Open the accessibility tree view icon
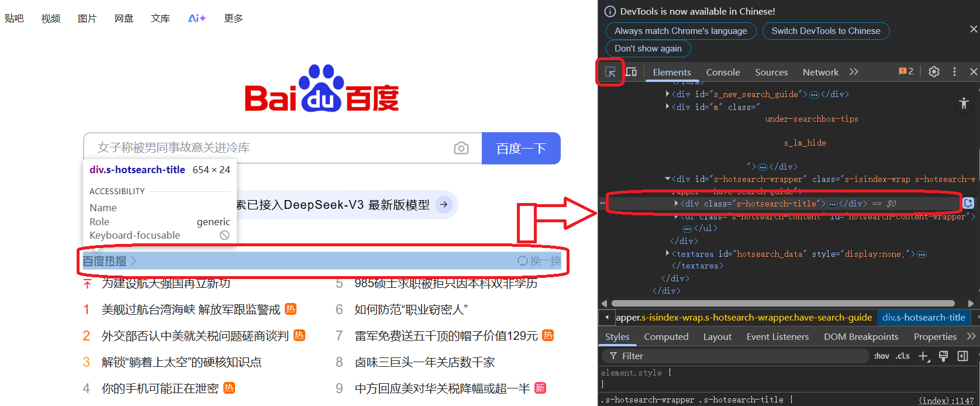The height and width of the screenshot is (406, 980). point(964,104)
